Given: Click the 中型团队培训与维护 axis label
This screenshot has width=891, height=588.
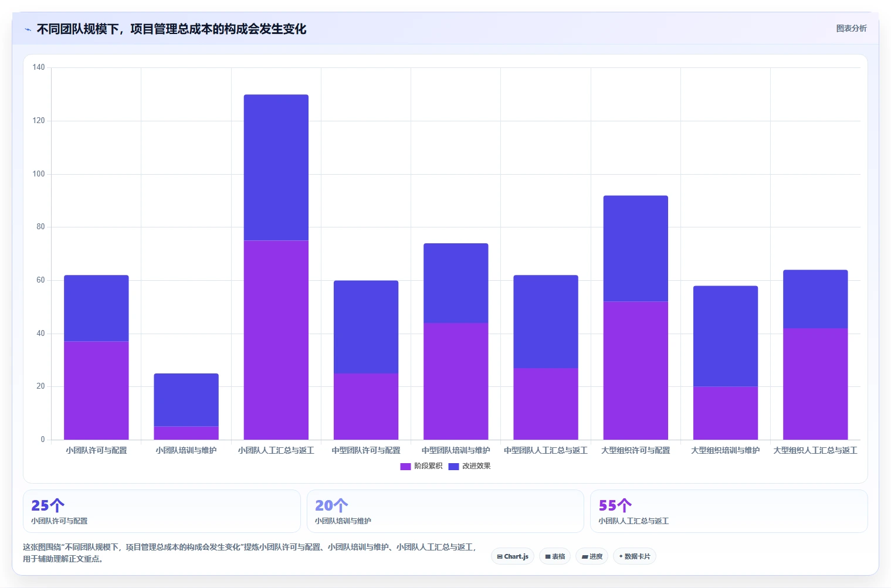Looking at the screenshot, I should tap(456, 450).
